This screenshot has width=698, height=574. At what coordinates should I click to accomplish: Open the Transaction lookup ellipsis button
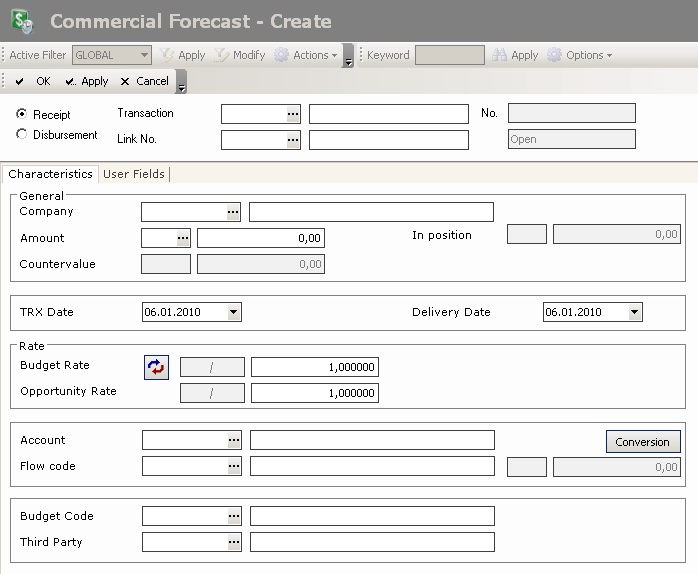point(293,114)
